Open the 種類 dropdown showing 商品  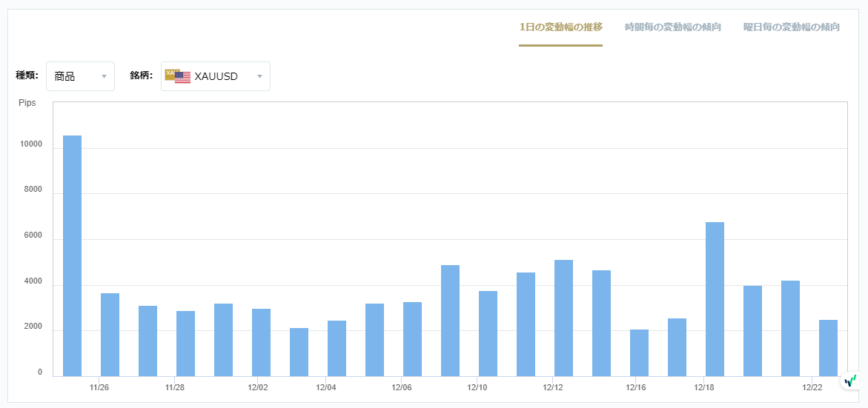pos(80,76)
